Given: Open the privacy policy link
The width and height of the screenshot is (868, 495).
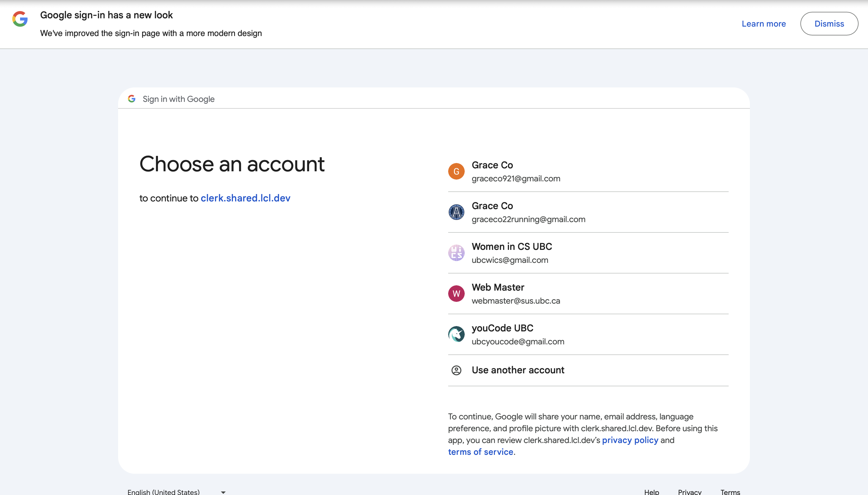Looking at the screenshot, I should (630, 440).
